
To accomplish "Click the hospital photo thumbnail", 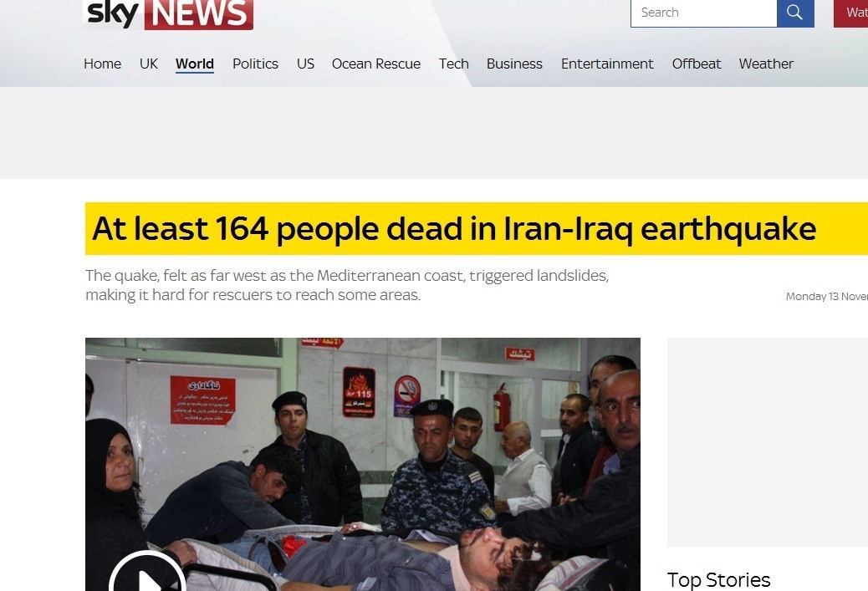I will click(x=363, y=464).
